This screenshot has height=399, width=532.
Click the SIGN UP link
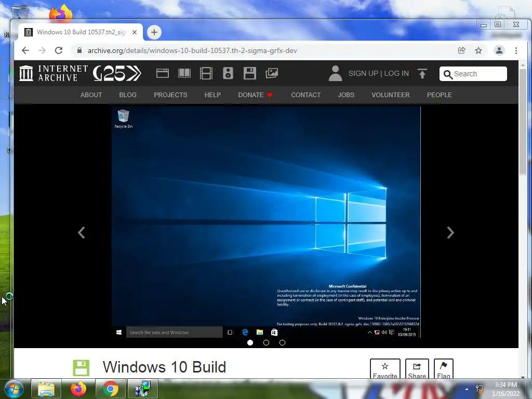click(x=363, y=74)
